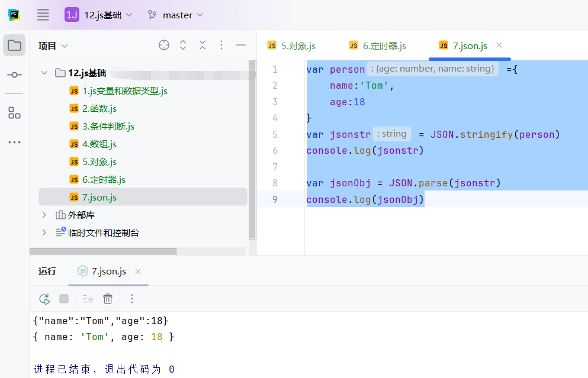Rerun 7.json.js script

point(44,299)
